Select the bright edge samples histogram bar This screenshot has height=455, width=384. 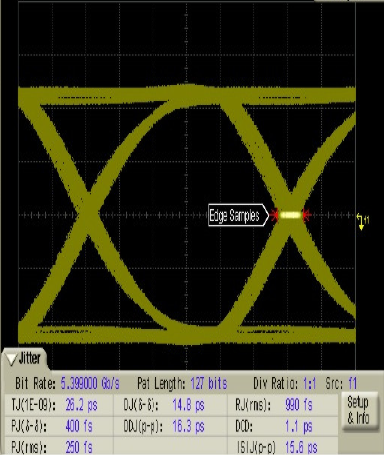click(x=290, y=215)
